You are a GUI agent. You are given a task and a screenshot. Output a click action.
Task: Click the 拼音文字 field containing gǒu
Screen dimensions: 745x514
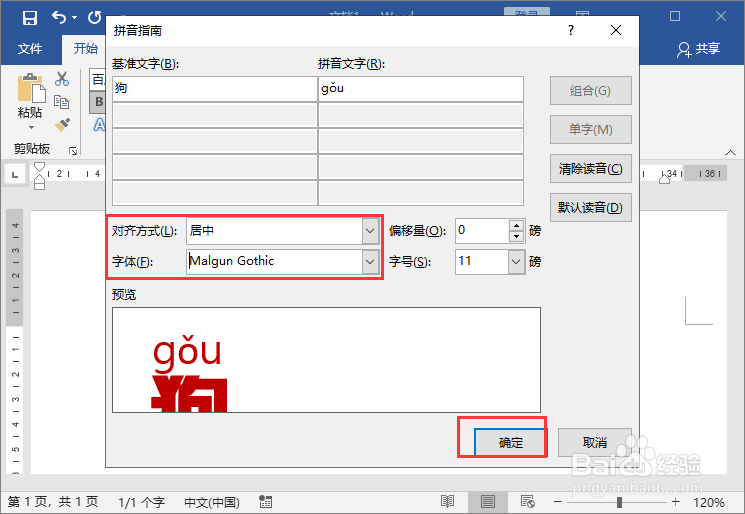point(421,89)
